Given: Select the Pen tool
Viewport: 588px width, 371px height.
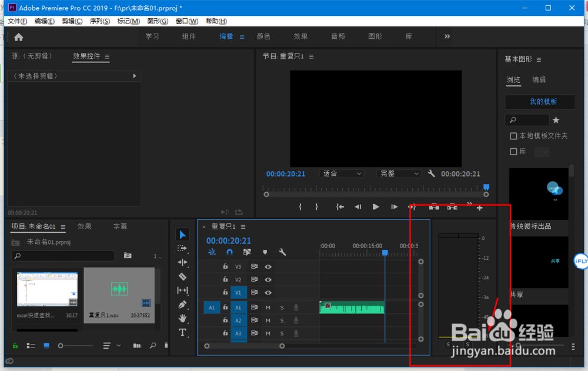Looking at the screenshot, I should pos(183,304).
